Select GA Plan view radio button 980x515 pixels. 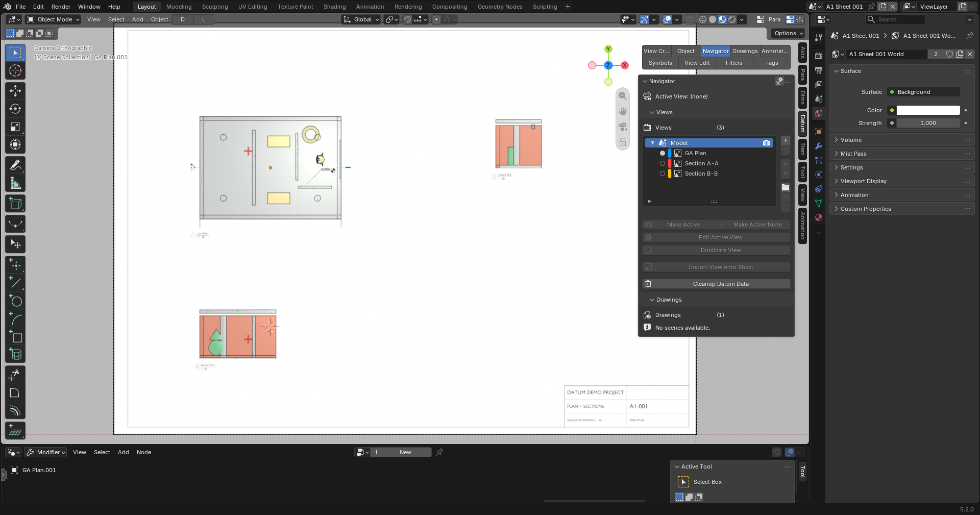click(663, 153)
